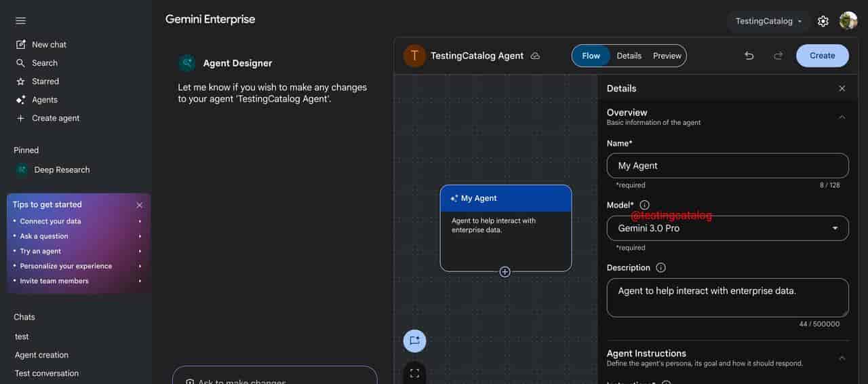Click the blue chat sparkle canvas button
Image resolution: width=868 pixels, height=384 pixels.
click(414, 341)
